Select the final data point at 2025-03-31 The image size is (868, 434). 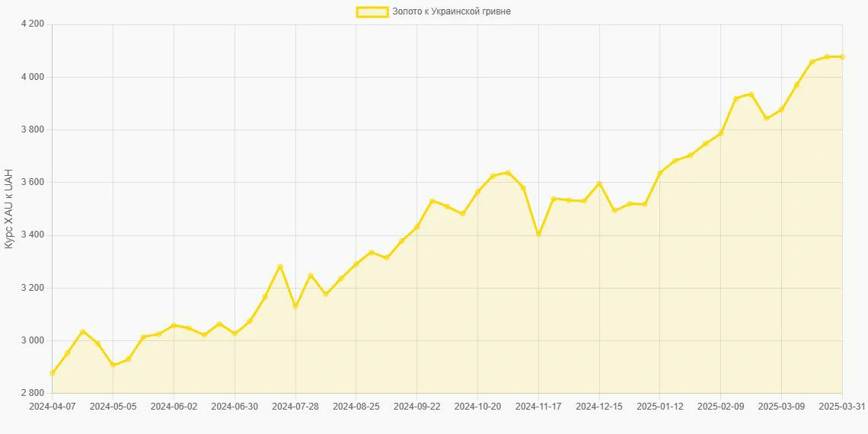point(843,56)
